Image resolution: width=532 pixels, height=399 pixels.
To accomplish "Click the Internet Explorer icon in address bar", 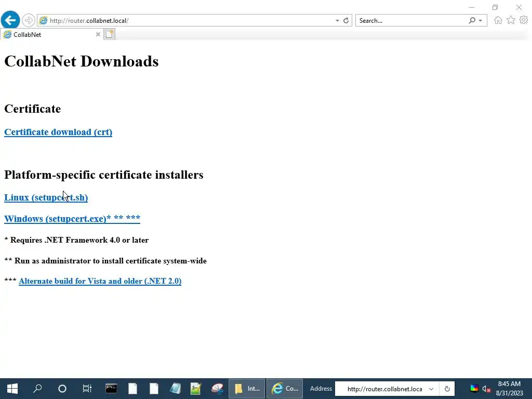I will pos(43,20).
